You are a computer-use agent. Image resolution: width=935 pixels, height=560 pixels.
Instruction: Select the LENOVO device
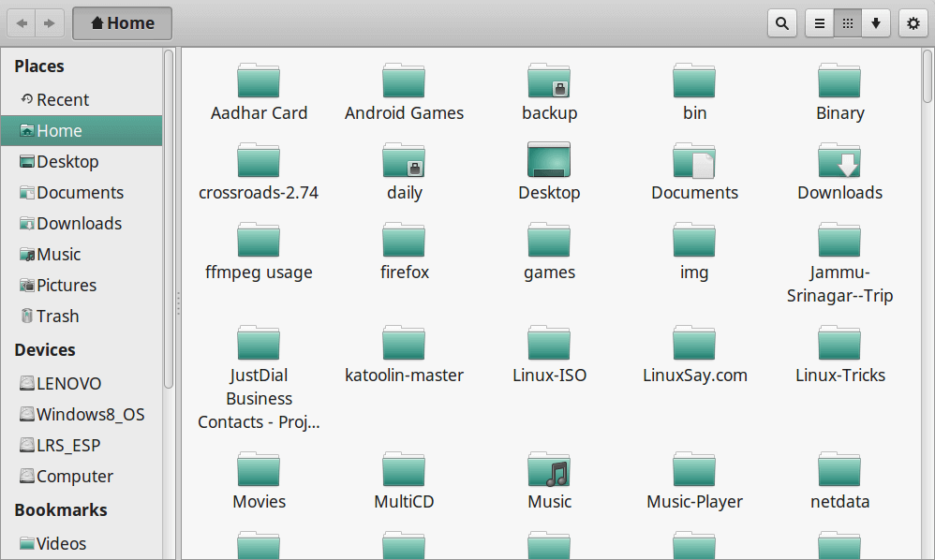click(82, 384)
